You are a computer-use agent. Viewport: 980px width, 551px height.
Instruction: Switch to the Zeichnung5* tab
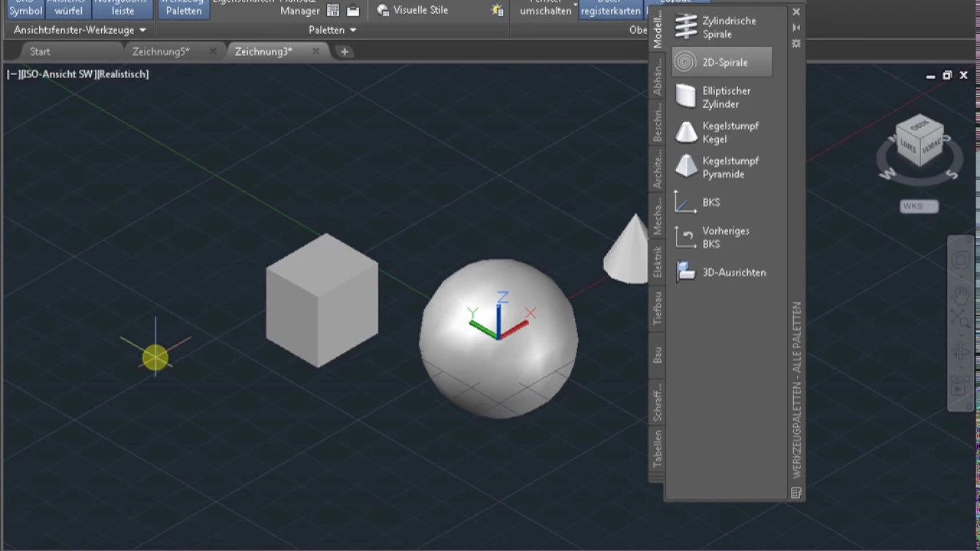(x=161, y=51)
